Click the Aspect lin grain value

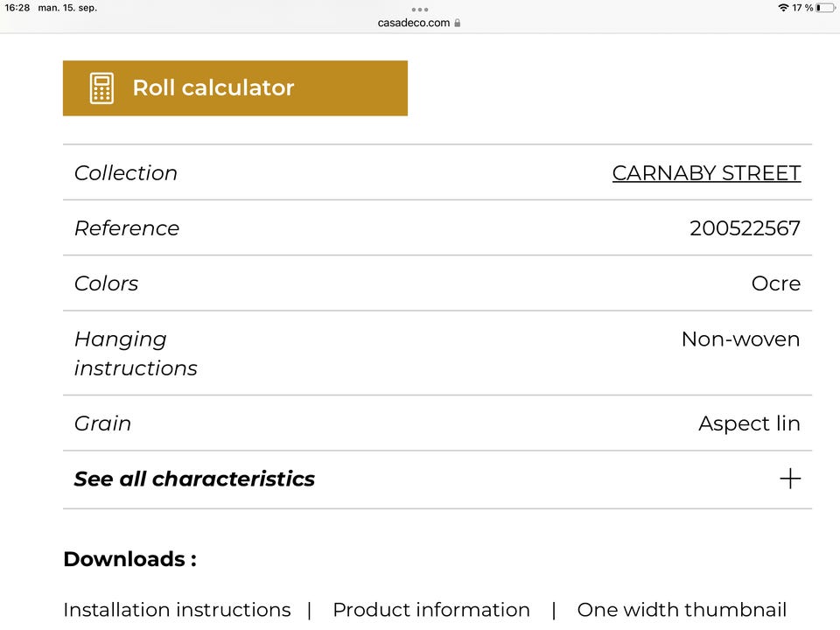click(749, 423)
